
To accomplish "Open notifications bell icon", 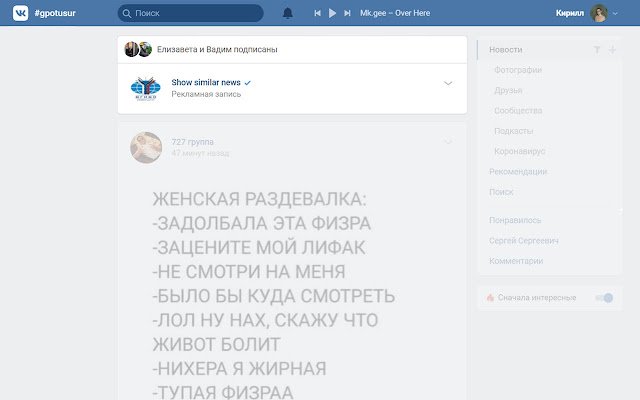I will pos(288,13).
